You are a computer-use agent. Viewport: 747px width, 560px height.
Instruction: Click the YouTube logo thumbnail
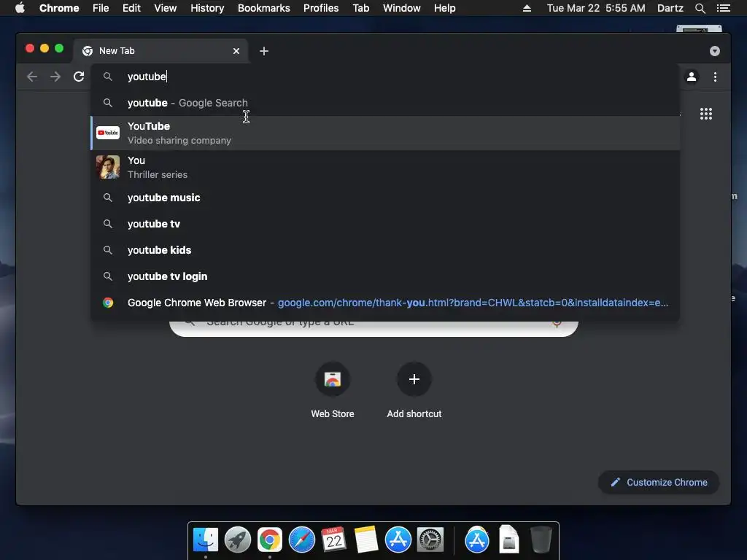pyautogui.click(x=108, y=133)
